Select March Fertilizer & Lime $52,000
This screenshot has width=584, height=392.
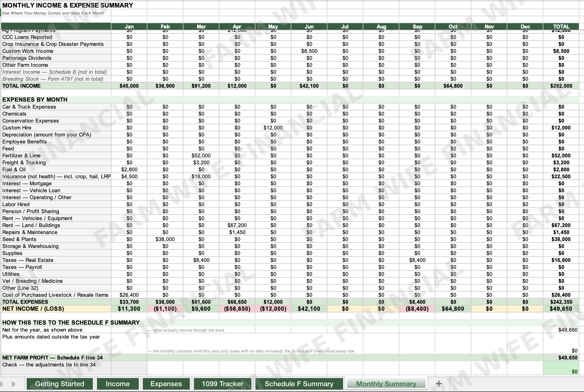coord(201,156)
